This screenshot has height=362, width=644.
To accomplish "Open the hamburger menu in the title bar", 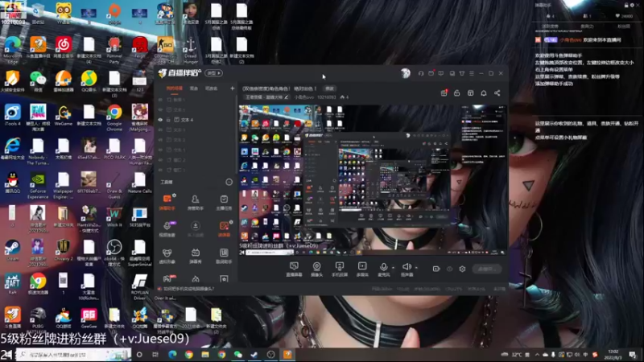I will [x=472, y=73].
